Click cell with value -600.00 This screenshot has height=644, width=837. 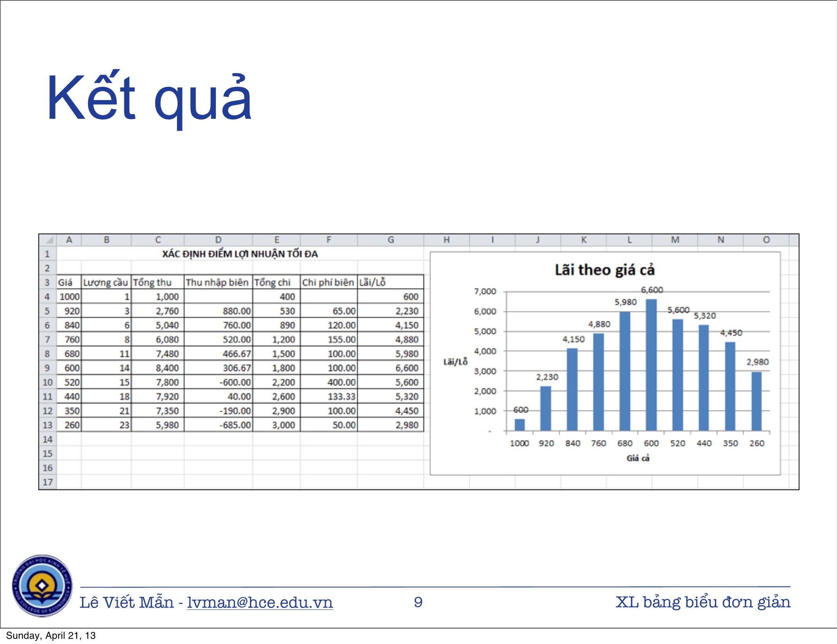[219, 382]
